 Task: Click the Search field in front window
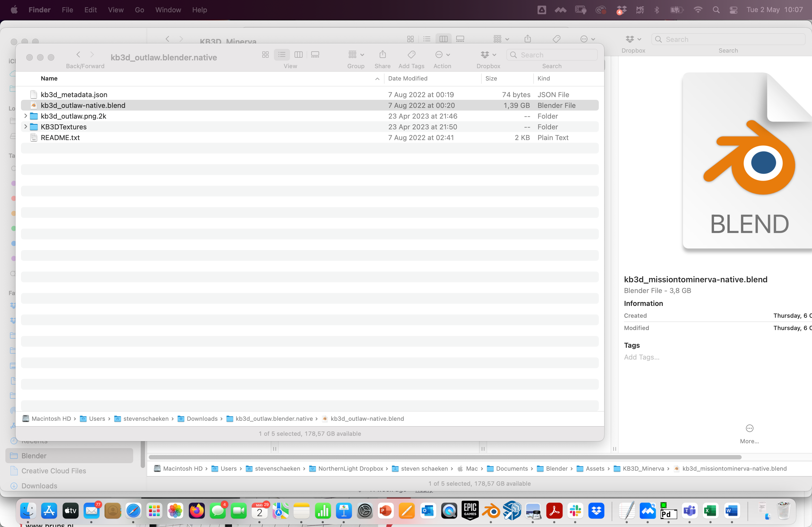(552, 55)
